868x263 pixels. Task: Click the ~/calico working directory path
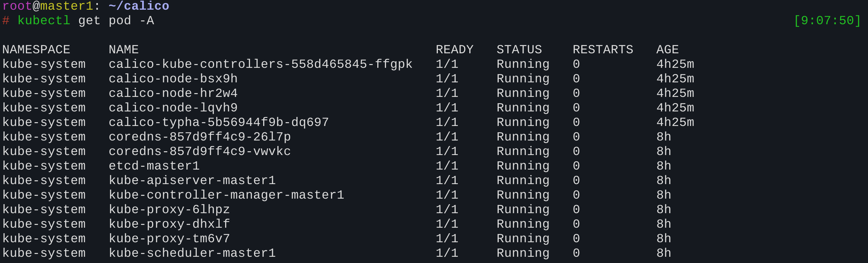139,6
